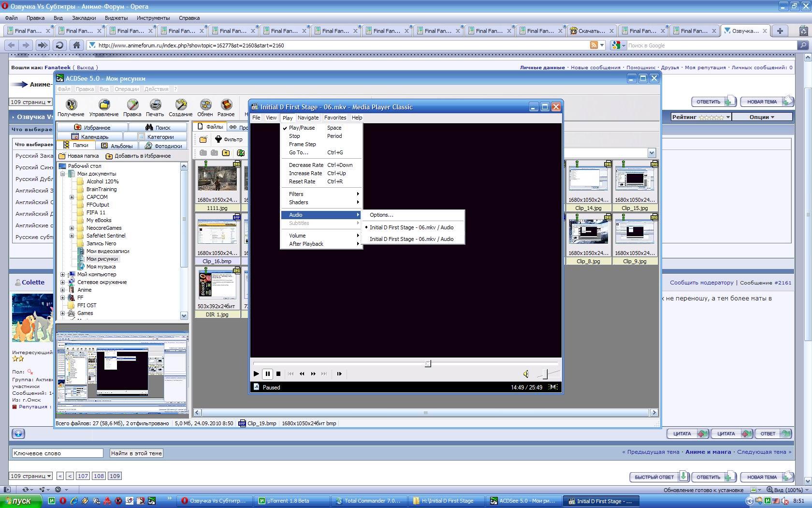812x508 pixels.
Task: Open the Navigate menu in Media Player Classic
Action: pyautogui.click(x=308, y=118)
